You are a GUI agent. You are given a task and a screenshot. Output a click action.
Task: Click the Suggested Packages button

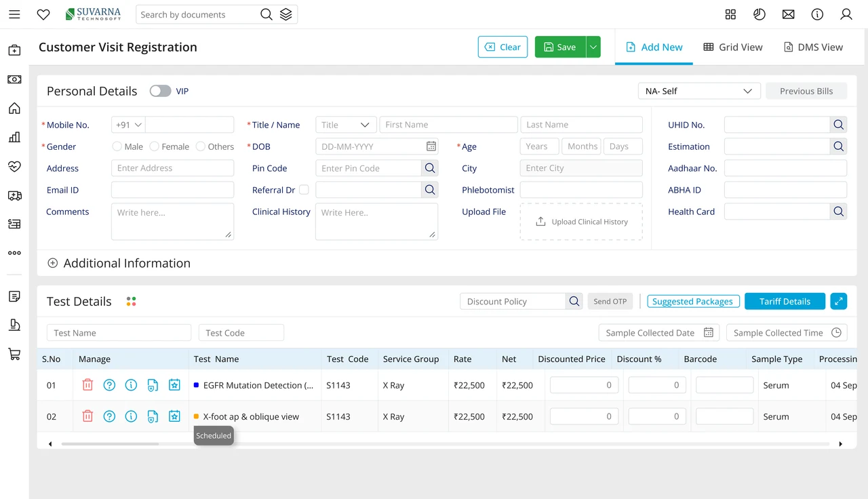point(692,301)
